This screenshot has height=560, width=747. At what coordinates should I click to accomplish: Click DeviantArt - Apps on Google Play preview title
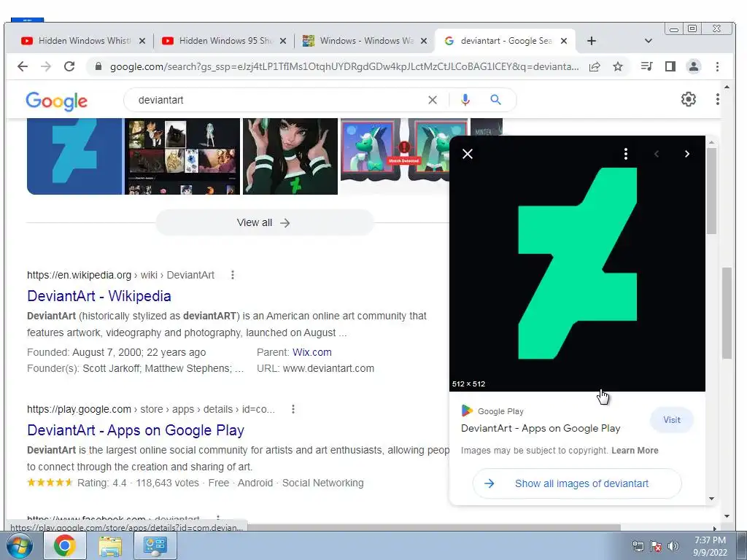(x=541, y=428)
